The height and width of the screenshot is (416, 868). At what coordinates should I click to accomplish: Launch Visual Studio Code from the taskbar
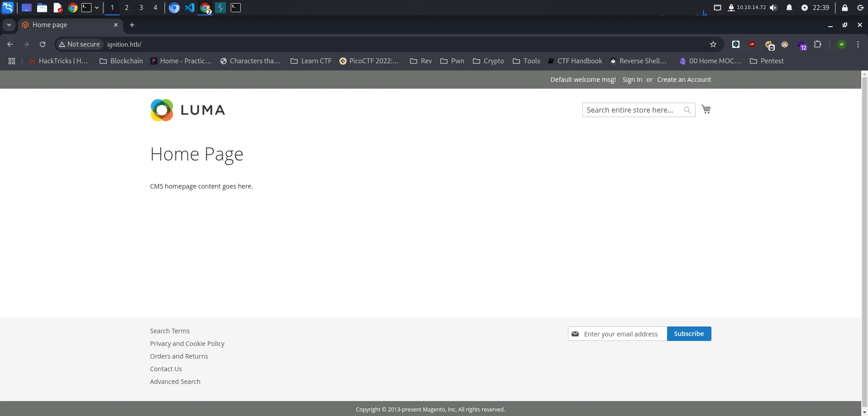coord(190,8)
